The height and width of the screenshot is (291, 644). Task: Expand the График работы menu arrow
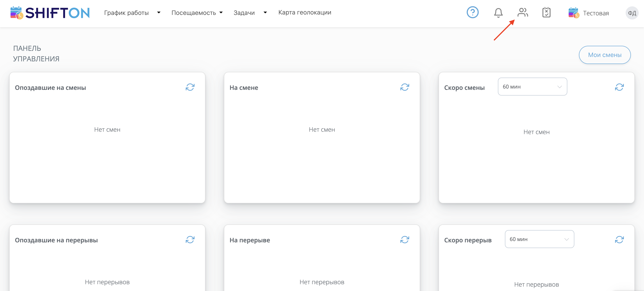[x=159, y=12]
